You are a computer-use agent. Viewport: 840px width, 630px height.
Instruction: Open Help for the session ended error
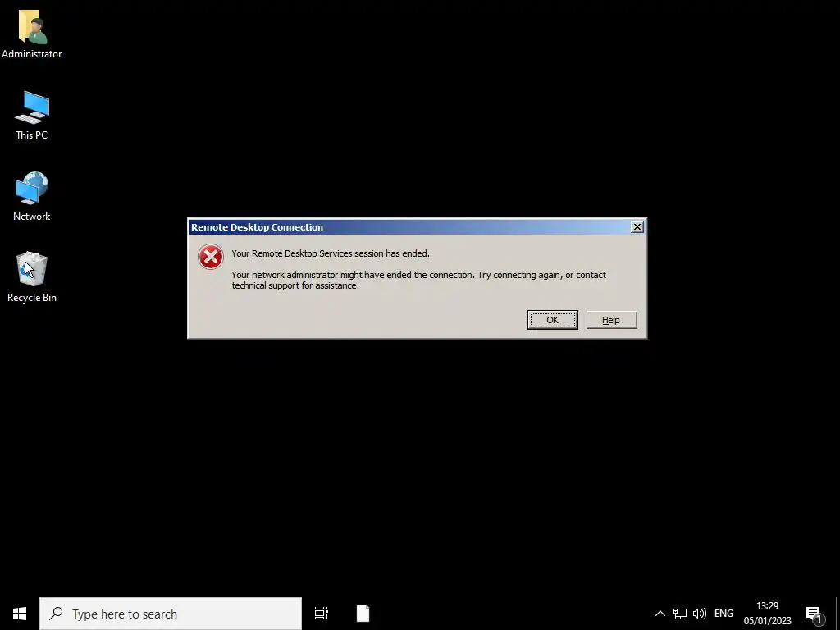(611, 320)
